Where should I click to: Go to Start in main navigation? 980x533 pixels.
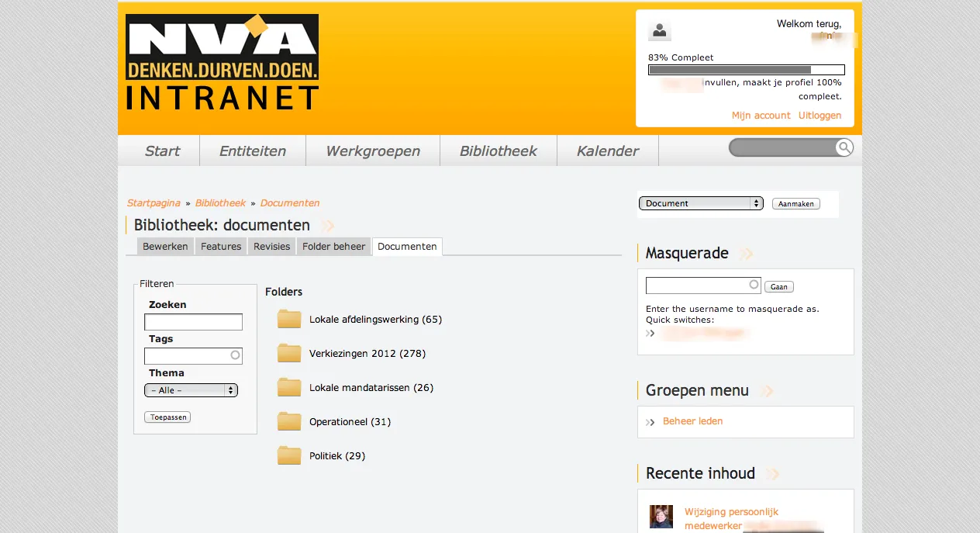[x=162, y=151]
